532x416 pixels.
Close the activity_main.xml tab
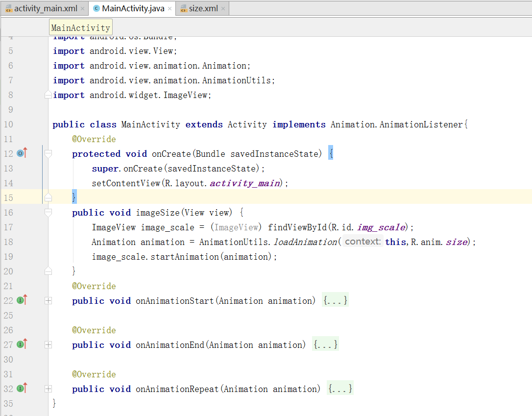[x=82, y=9]
